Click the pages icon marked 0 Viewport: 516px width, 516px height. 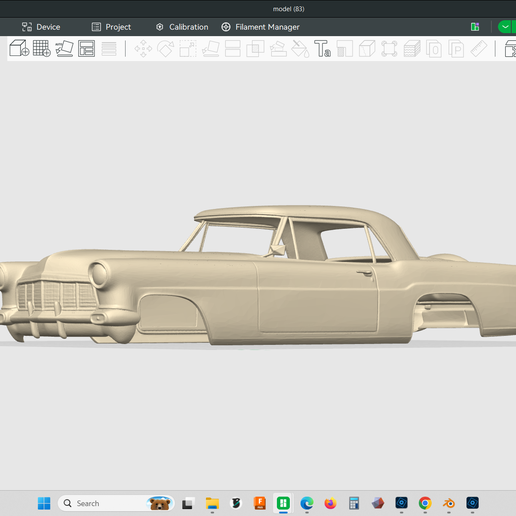point(434,49)
